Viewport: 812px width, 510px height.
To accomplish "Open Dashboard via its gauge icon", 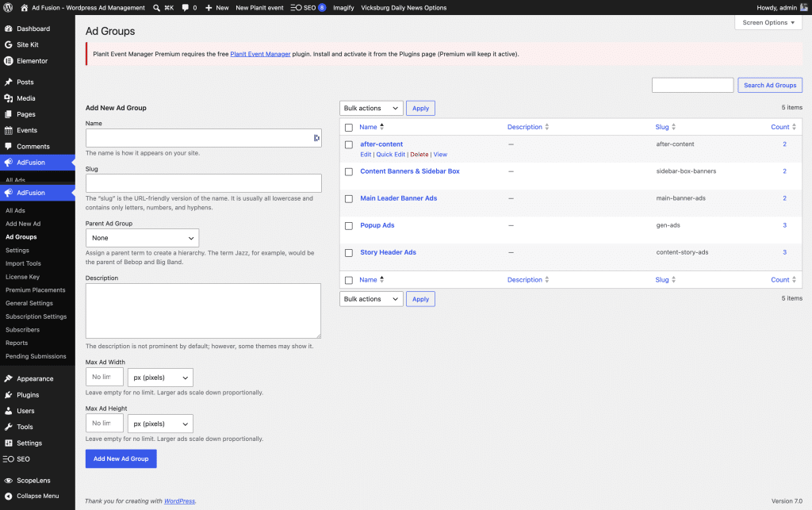I will coord(8,29).
